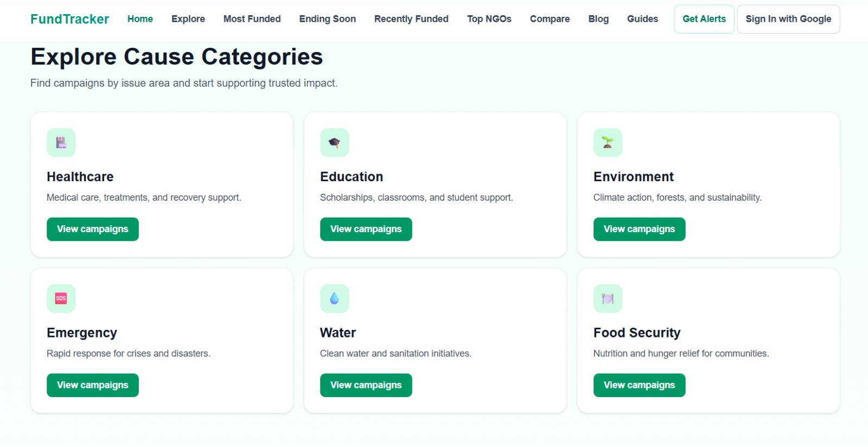
Task: Open the Compare page
Action: [x=550, y=19]
